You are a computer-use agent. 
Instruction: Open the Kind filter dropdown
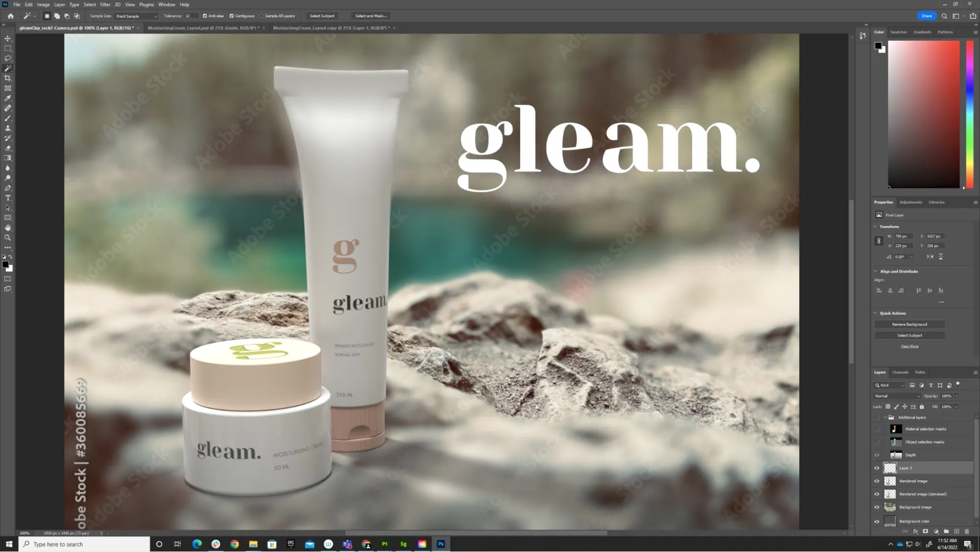click(x=890, y=386)
